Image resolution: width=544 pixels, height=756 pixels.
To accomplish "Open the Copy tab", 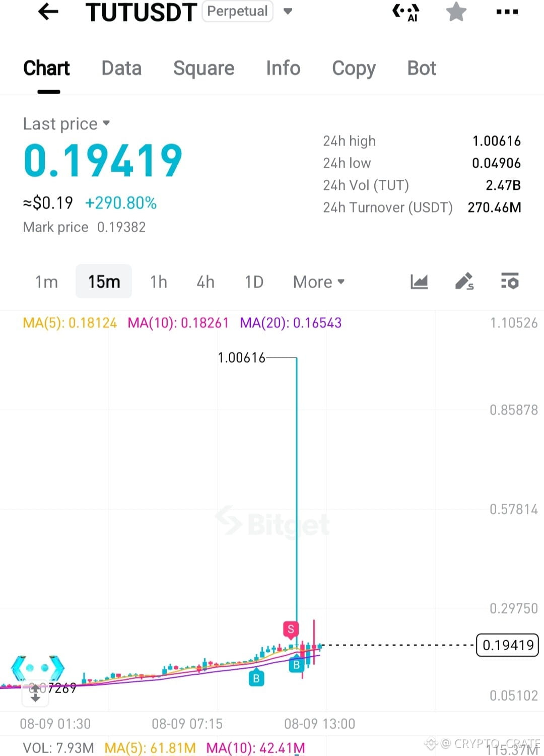I will point(354,68).
